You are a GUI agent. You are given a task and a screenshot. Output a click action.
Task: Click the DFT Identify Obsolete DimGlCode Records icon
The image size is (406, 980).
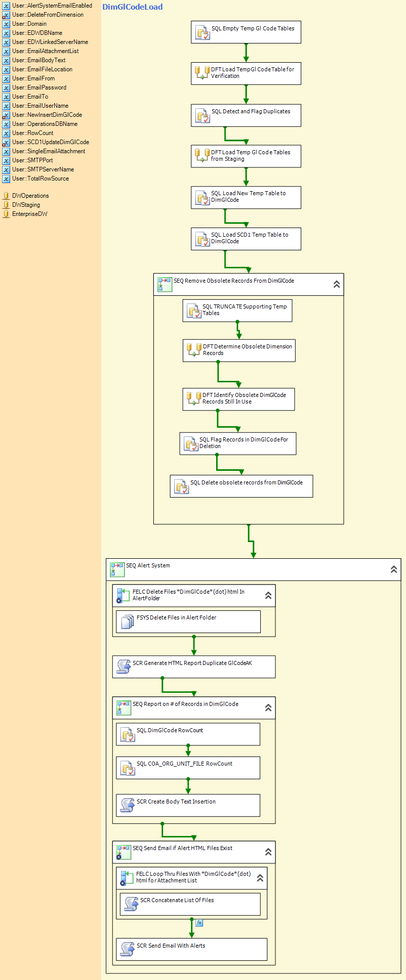click(x=194, y=398)
